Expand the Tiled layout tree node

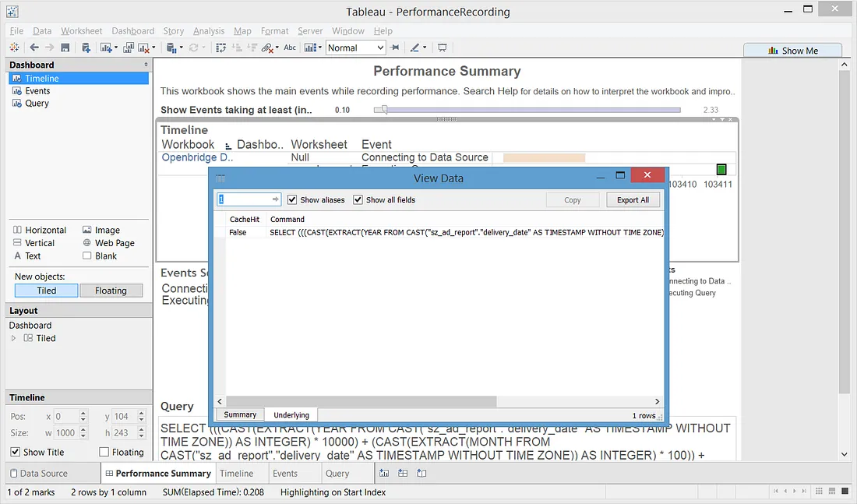coord(14,338)
